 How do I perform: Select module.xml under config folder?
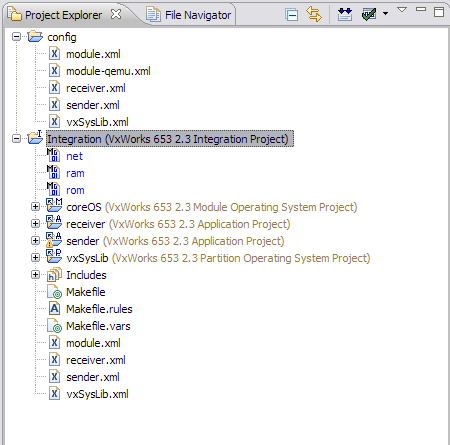pyautogui.click(x=93, y=54)
